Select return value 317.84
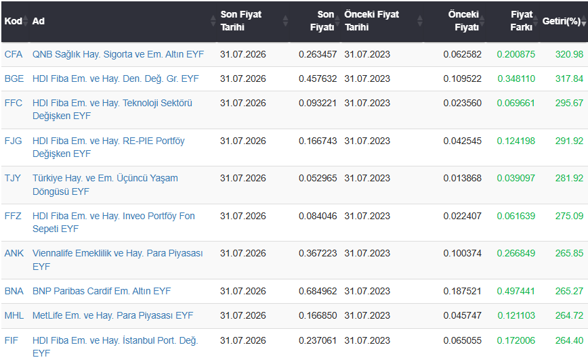Image resolution: width=588 pixels, height=364 pixels. [x=569, y=78]
